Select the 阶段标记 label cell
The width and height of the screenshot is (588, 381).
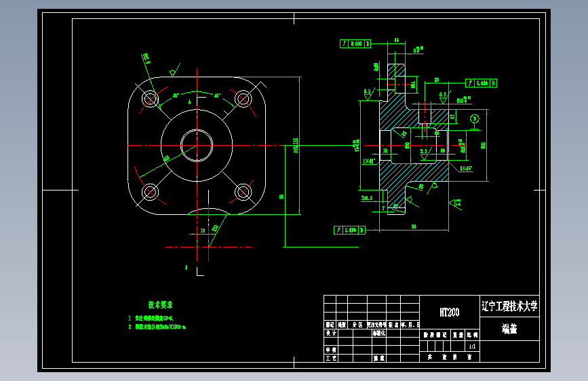click(x=435, y=335)
